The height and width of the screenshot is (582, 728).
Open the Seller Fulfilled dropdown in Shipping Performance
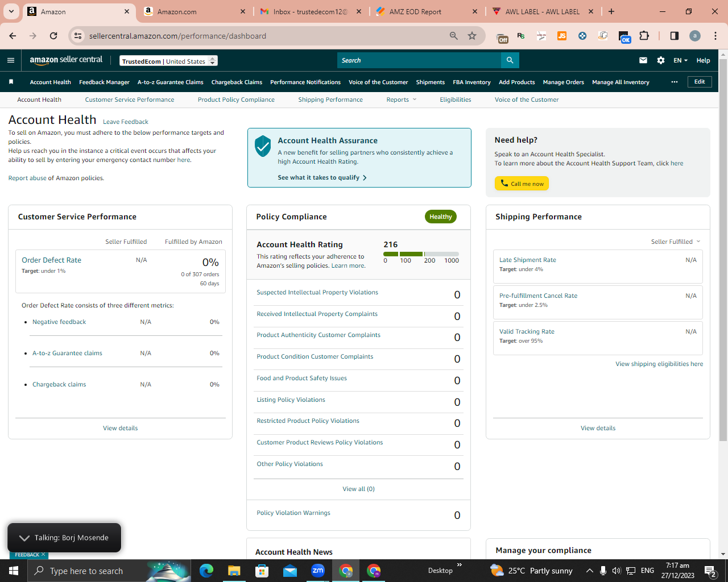click(x=676, y=242)
